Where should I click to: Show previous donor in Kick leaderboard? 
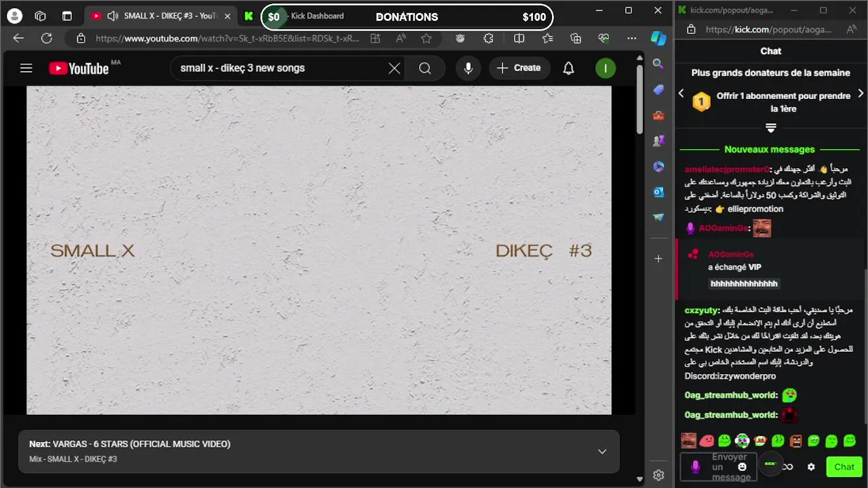[x=682, y=94]
